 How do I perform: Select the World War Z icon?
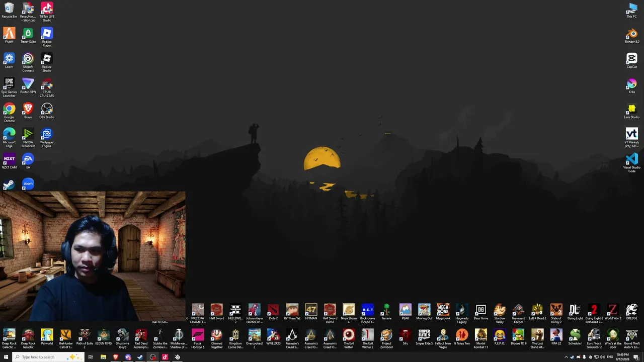coord(613,312)
